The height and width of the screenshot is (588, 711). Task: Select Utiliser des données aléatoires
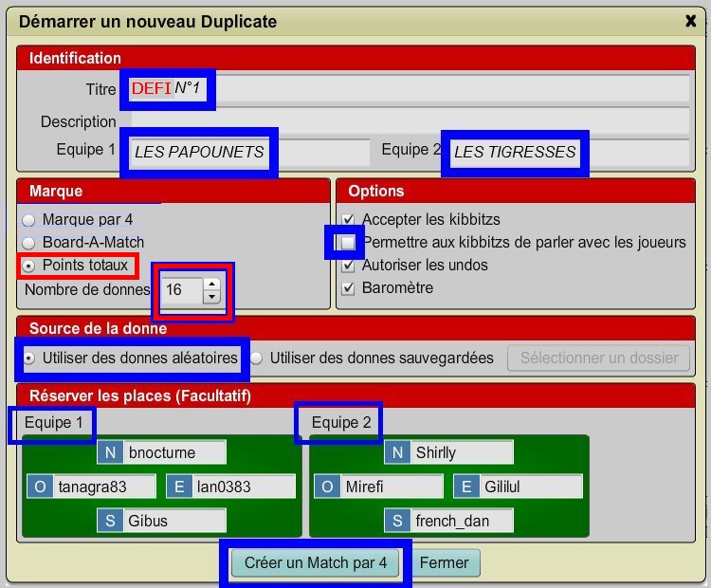(29, 358)
